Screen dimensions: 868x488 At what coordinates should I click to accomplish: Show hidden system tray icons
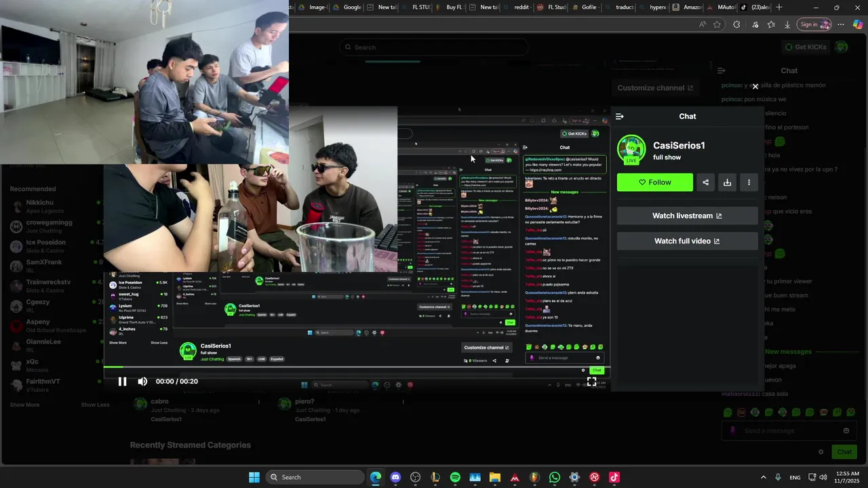[763, 477]
